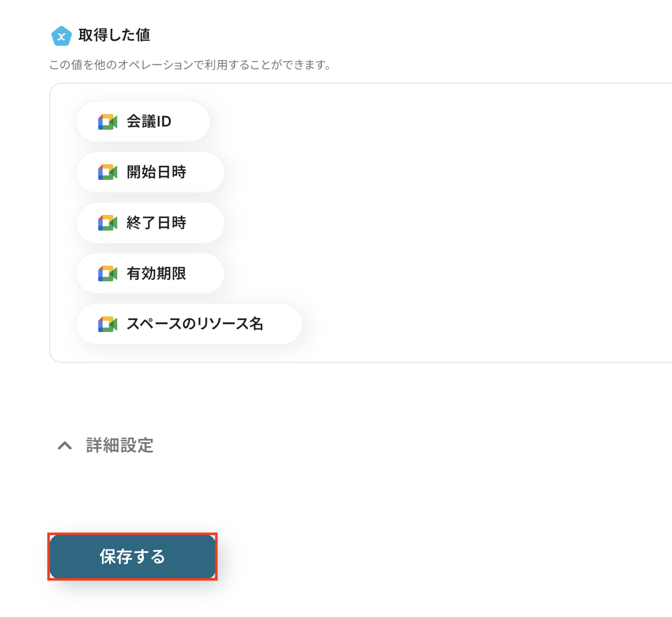Select the スペースのリソース名 value label
The image size is (672, 617).
(194, 324)
